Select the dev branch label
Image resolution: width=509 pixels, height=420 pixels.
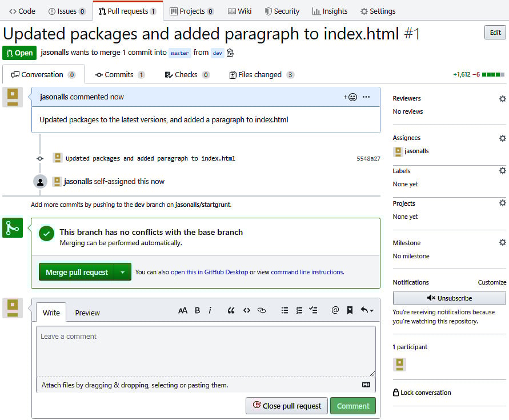point(218,53)
